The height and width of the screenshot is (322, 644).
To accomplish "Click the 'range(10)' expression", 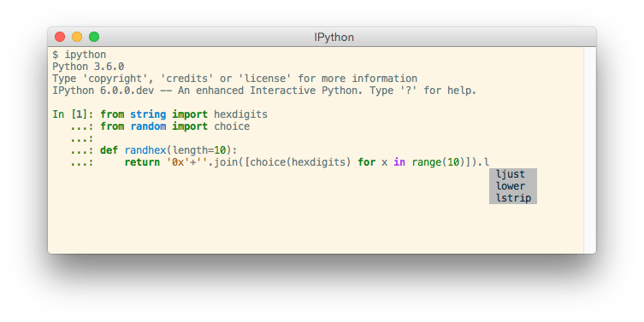I will click(x=439, y=162).
